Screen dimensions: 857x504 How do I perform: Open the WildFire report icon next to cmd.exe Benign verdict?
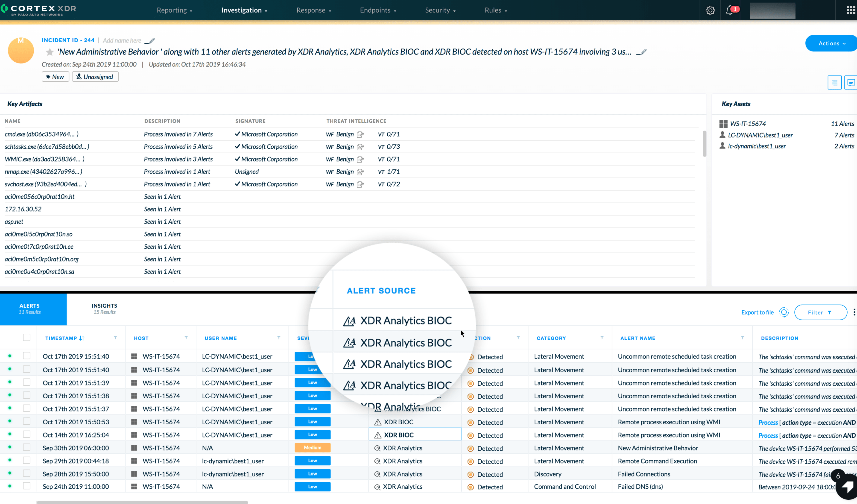361,134
